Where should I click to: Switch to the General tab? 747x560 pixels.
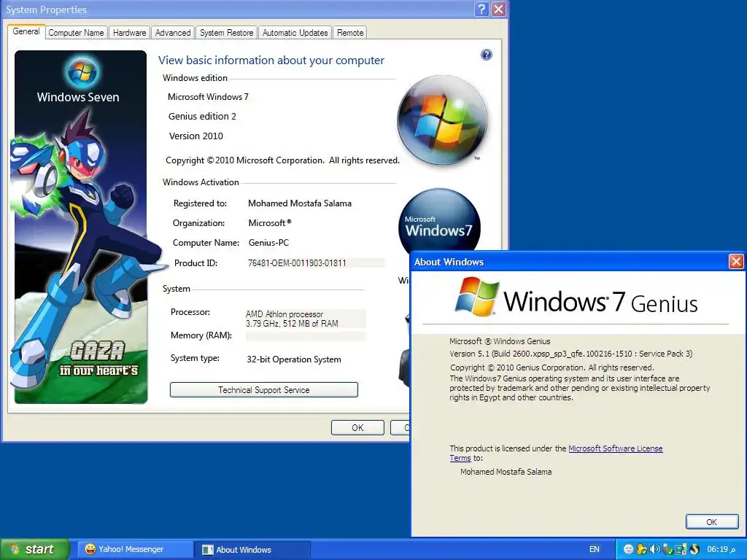[26, 31]
